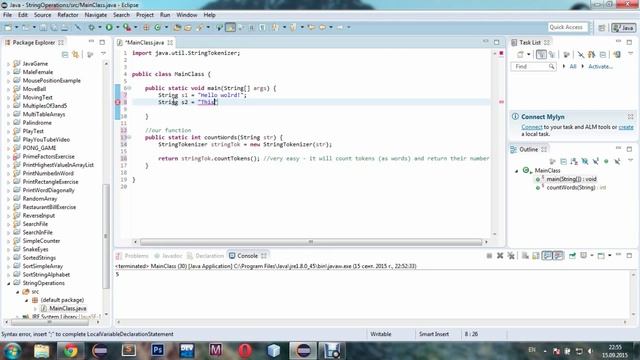Open Package Explorer view menu arrow
This screenshot has height=360, width=640.
pyautogui.click(x=103, y=54)
